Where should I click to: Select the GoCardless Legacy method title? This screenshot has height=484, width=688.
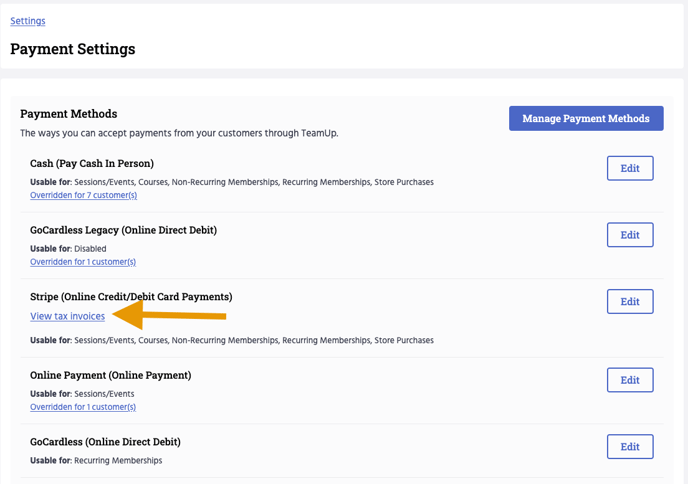(123, 230)
